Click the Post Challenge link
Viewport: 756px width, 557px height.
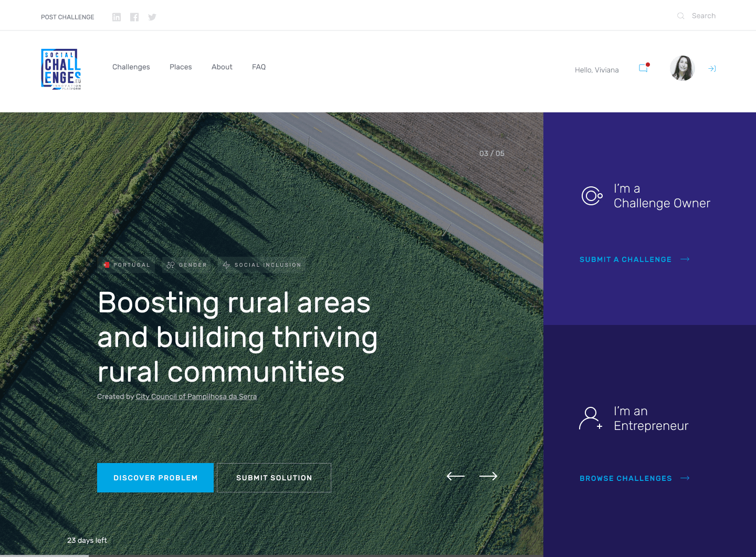click(68, 17)
